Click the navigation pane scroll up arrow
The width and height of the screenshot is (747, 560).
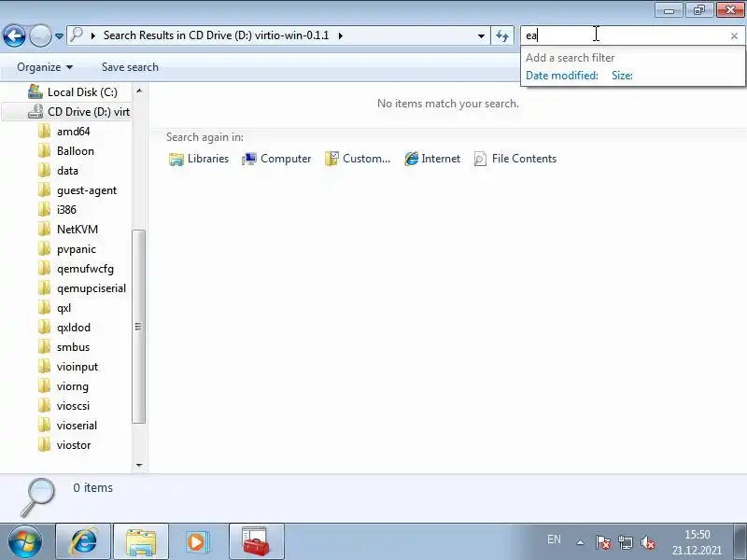pyautogui.click(x=139, y=91)
